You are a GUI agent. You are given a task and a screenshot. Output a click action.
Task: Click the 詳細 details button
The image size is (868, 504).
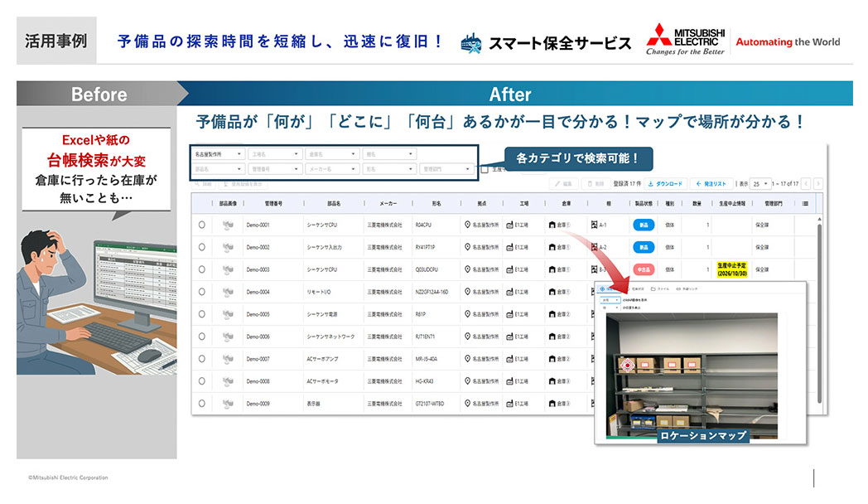[204, 184]
